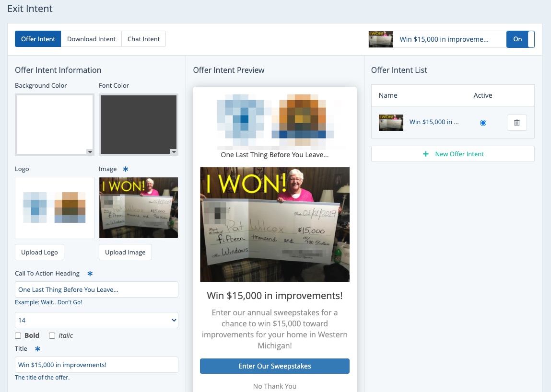
Task: Select the Offer Intent tab
Action: 38,39
